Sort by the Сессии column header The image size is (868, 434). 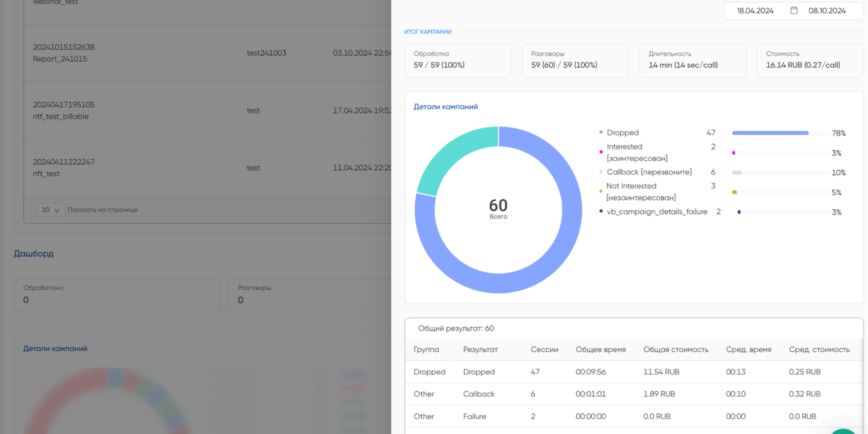click(544, 349)
